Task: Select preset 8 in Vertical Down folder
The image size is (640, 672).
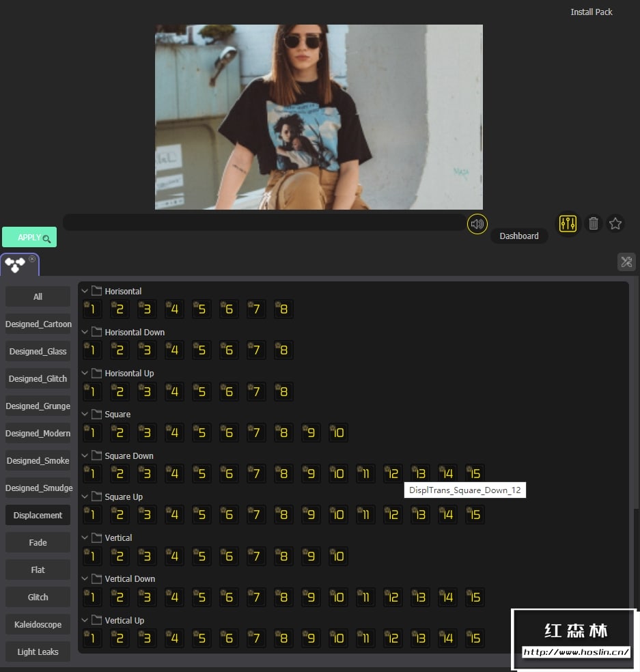Action: pos(283,597)
